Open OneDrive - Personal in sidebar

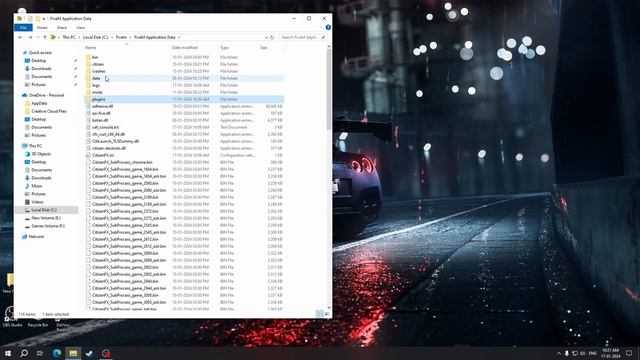point(46,95)
